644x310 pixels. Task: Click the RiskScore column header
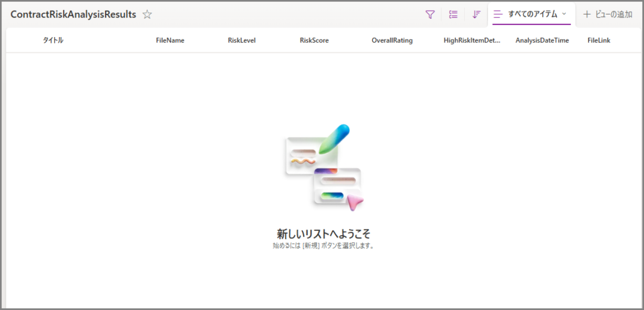point(314,41)
